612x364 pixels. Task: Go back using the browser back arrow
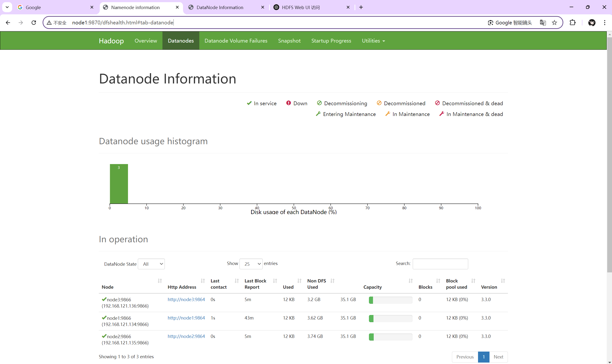click(x=8, y=22)
